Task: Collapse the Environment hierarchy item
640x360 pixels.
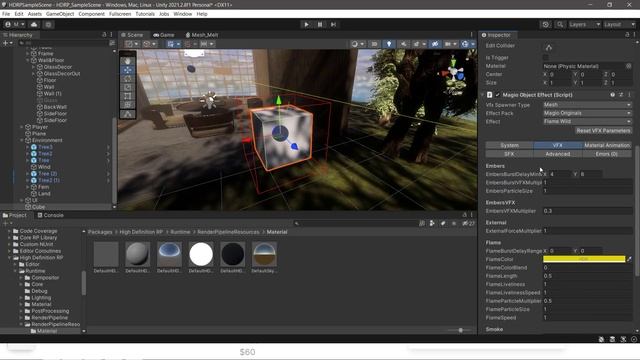Action: [22, 140]
